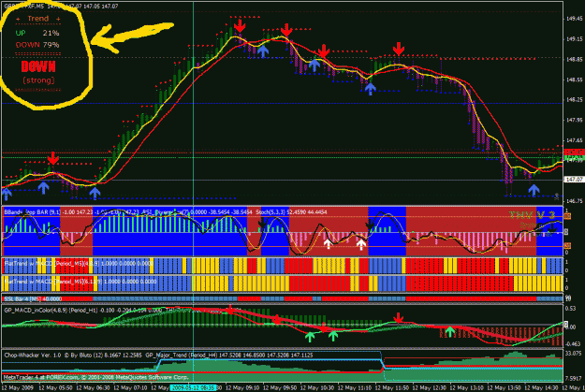Click the 146.75 price axis label

pyautogui.click(x=574, y=201)
